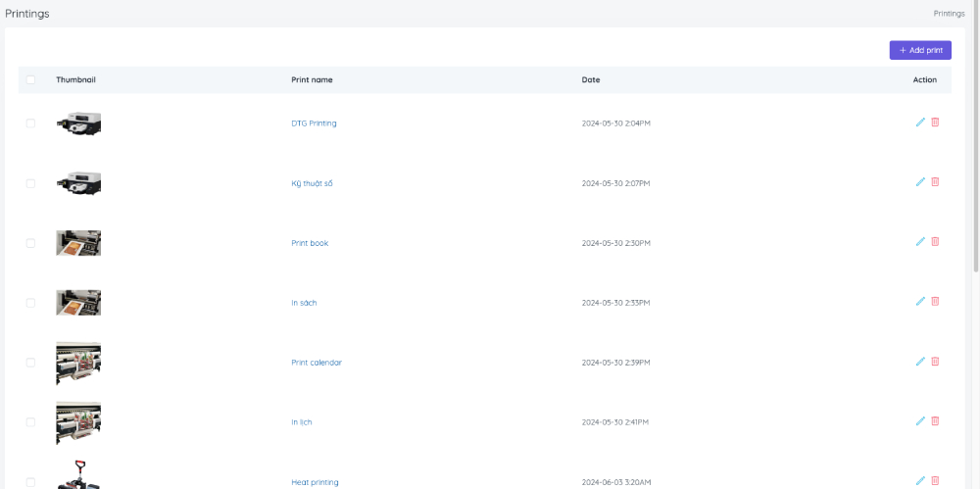This screenshot has width=980, height=489.
Task: Check the In lịch row checkbox
Action: coord(30,422)
